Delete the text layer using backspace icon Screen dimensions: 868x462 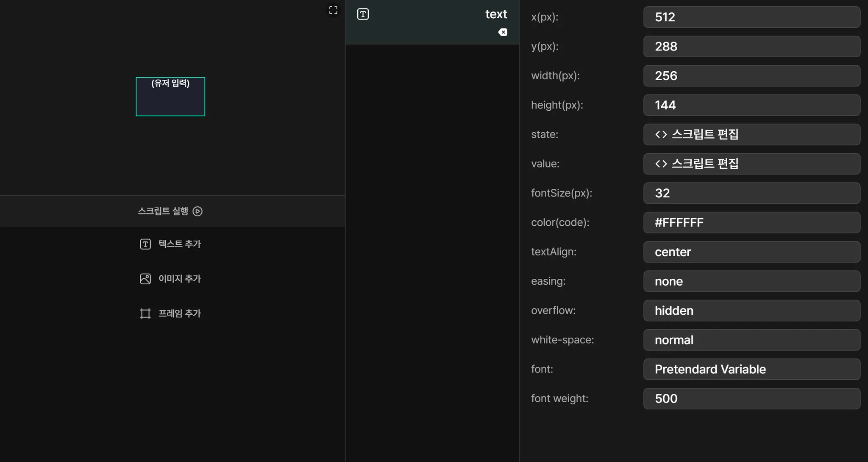click(503, 32)
